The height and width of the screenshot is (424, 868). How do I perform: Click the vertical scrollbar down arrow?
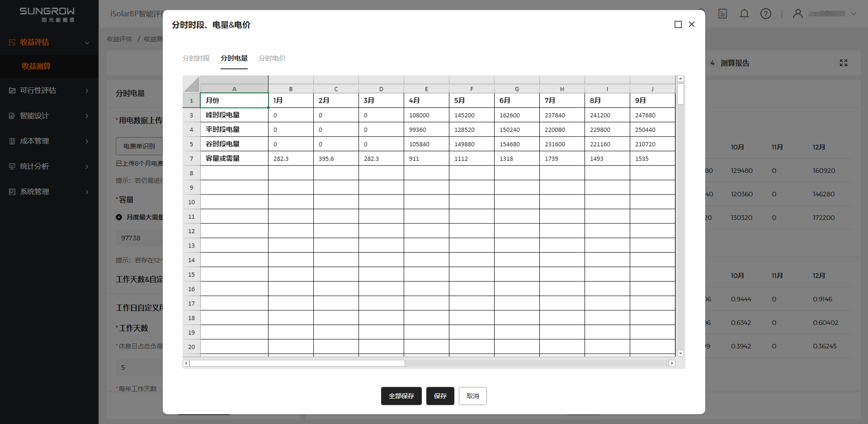point(680,353)
